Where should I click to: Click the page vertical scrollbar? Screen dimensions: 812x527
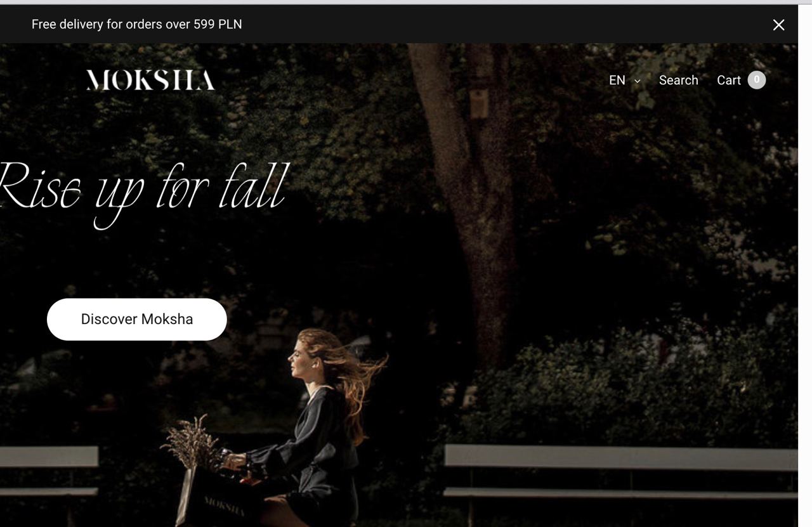805,266
